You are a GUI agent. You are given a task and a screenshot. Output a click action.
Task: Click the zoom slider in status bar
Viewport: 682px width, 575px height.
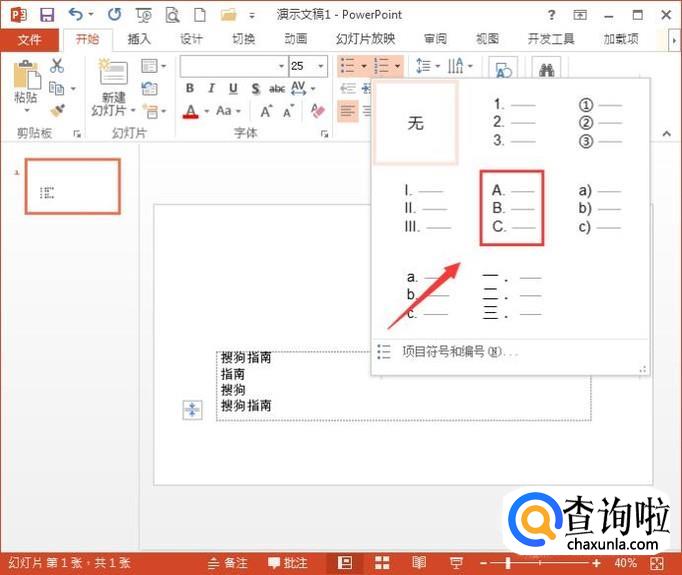click(508, 563)
